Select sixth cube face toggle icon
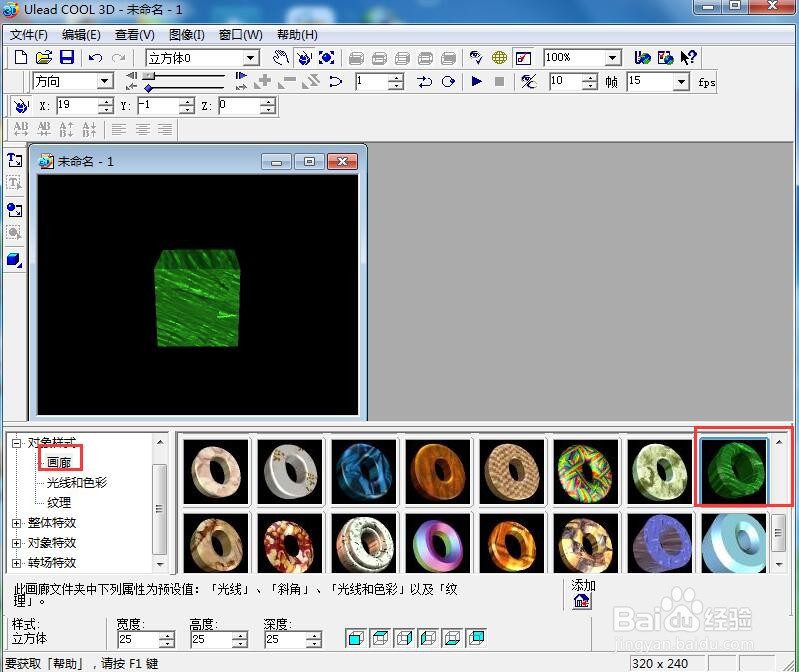This screenshot has width=799, height=672. pyautogui.click(x=476, y=638)
